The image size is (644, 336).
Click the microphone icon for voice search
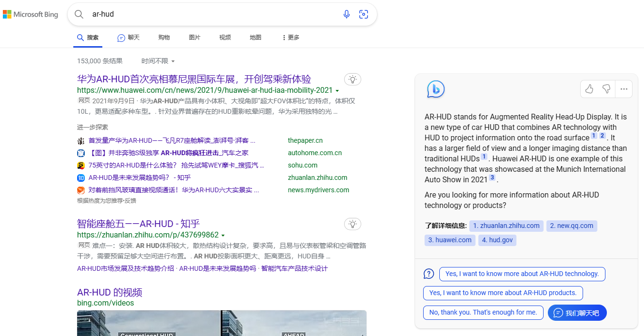(347, 14)
